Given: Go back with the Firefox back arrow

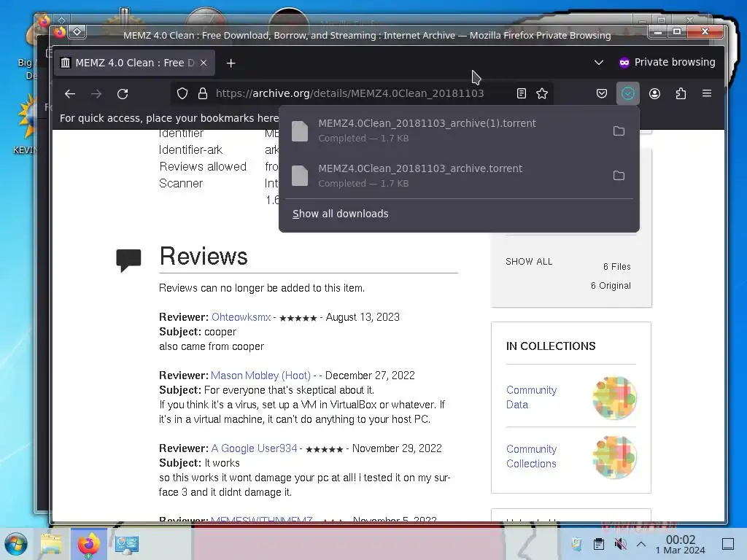Looking at the screenshot, I should (x=70, y=94).
